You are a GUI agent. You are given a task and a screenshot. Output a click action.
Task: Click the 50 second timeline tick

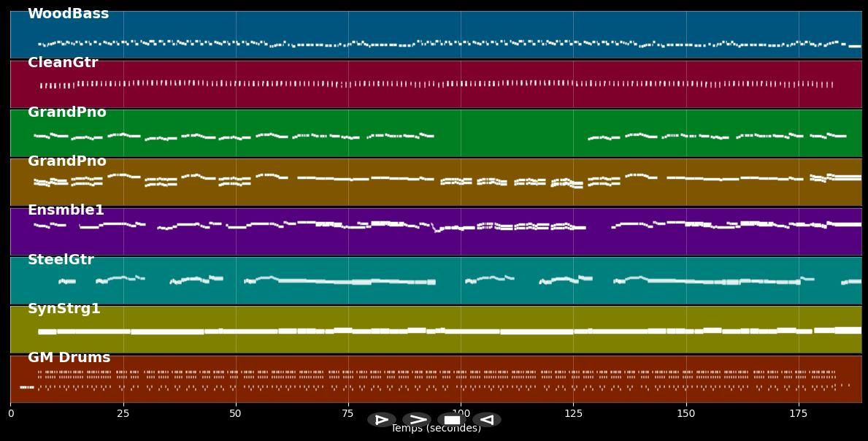pyautogui.click(x=235, y=414)
